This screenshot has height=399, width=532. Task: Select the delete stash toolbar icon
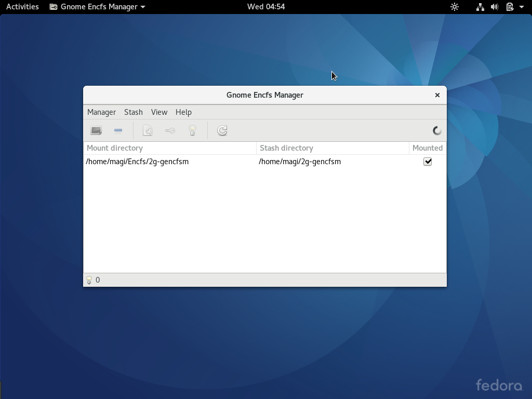pyautogui.click(x=118, y=130)
